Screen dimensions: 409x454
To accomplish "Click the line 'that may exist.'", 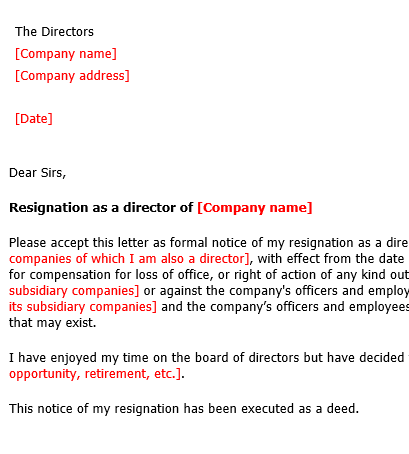I will (53, 323).
